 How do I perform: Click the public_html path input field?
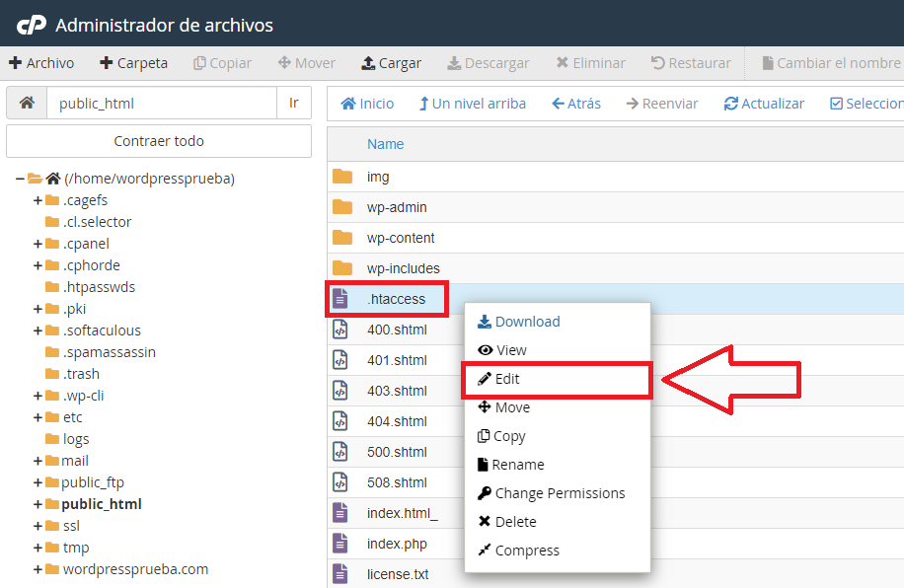click(x=162, y=103)
